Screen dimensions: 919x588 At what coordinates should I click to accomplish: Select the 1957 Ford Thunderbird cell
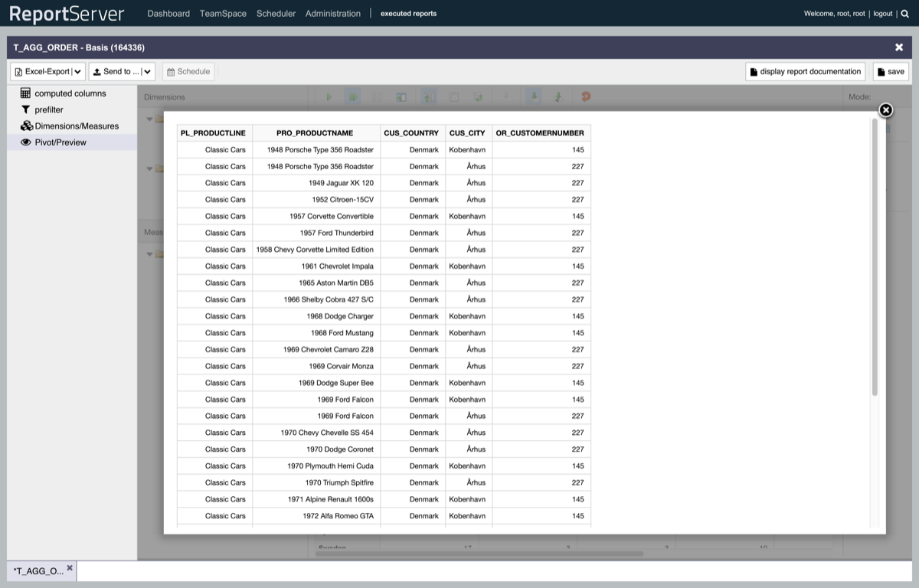(316, 233)
